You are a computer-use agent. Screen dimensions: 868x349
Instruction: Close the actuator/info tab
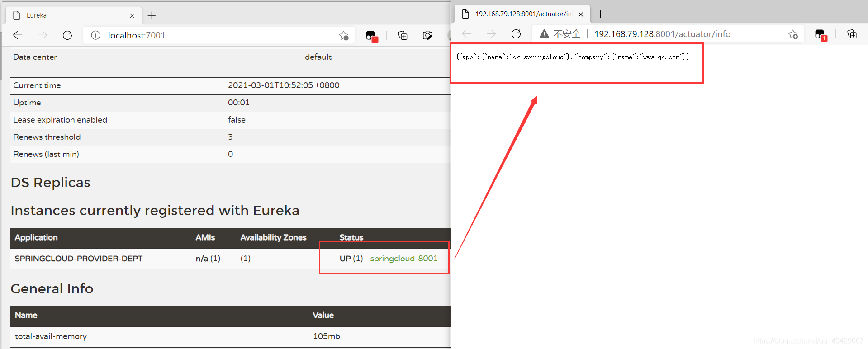581,14
